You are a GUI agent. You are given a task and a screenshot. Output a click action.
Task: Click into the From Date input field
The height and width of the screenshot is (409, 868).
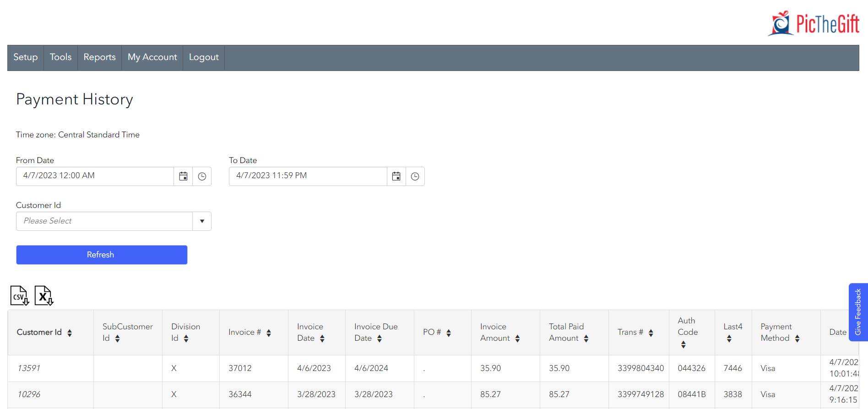pyautogui.click(x=95, y=176)
